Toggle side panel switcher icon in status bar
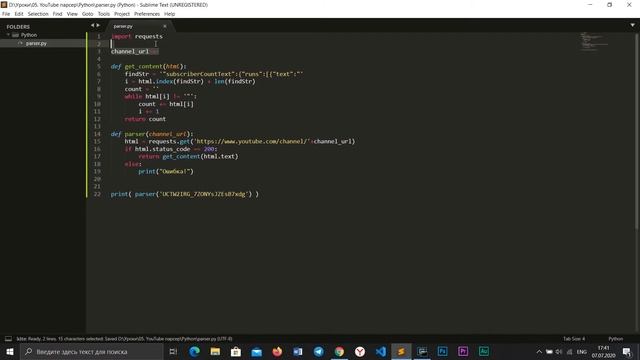This screenshot has width=640, height=360. click(x=8, y=339)
